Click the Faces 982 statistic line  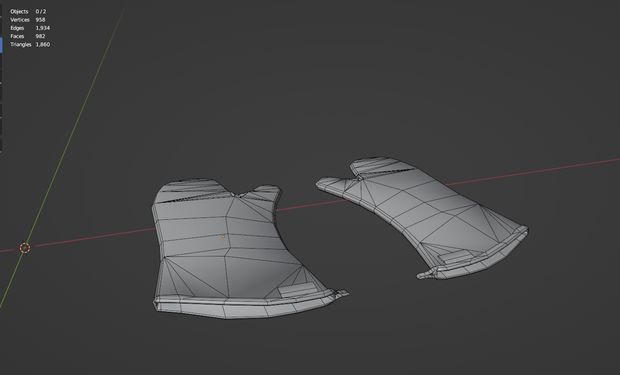pyautogui.click(x=28, y=36)
